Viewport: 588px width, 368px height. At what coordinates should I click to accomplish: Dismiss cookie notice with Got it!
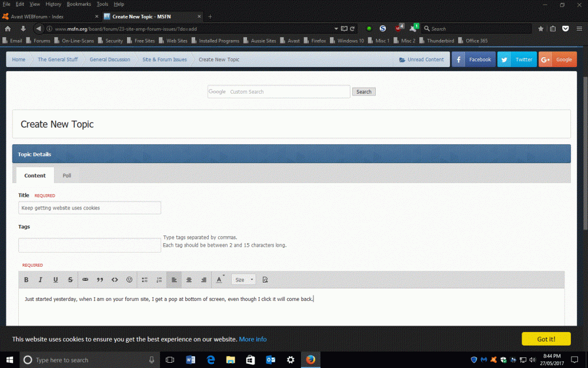(x=546, y=339)
